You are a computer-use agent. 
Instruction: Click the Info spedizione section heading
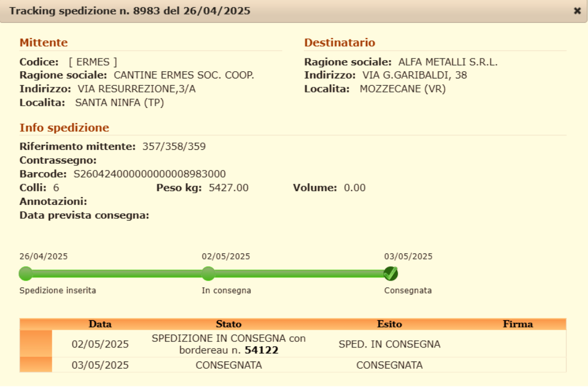coord(64,128)
